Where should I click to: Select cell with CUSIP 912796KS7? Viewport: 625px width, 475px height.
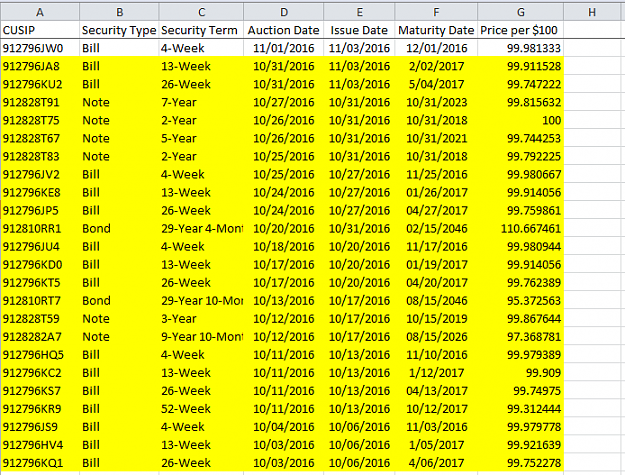point(40,391)
